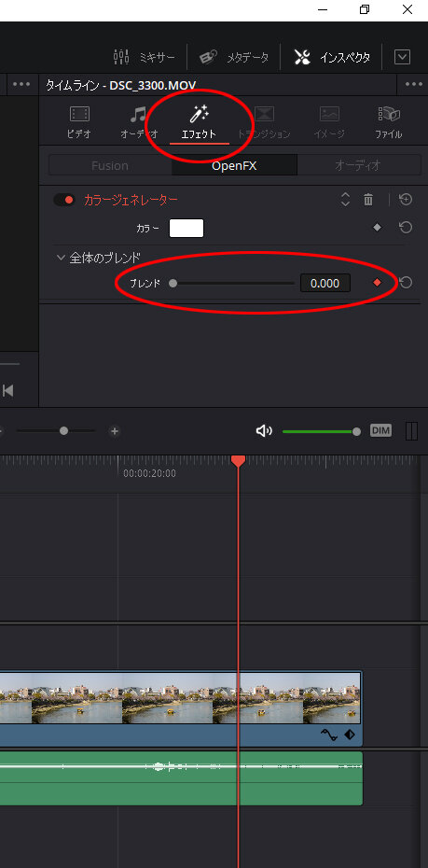
Task: Choose the OpenFX effects sub-tab
Action: pos(234,165)
